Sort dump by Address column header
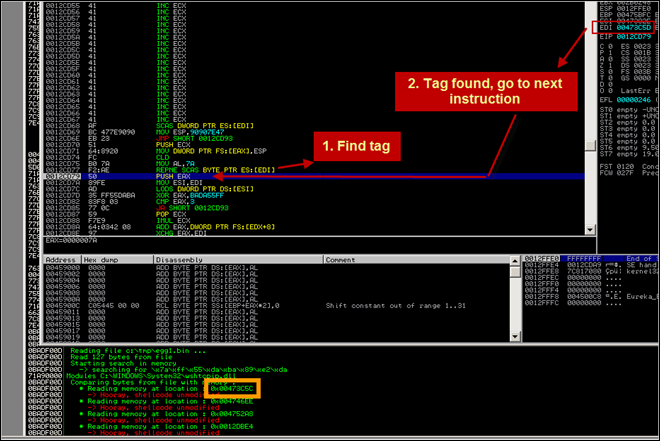This screenshot has width=660, height=441. click(x=62, y=259)
